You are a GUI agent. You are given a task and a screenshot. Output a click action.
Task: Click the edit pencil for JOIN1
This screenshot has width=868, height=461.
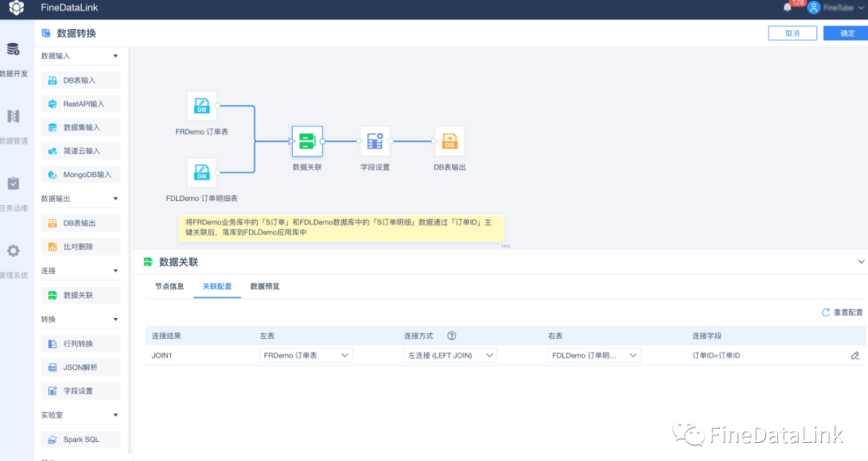(855, 356)
